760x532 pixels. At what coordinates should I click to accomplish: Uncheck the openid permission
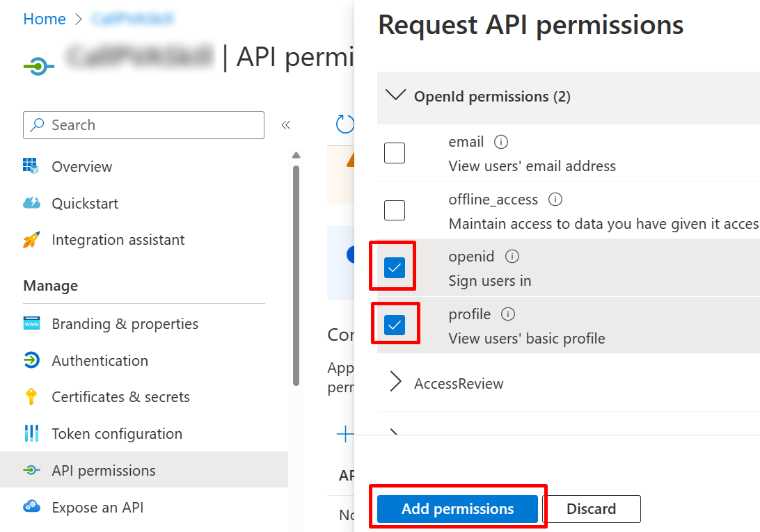coord(393,266)
